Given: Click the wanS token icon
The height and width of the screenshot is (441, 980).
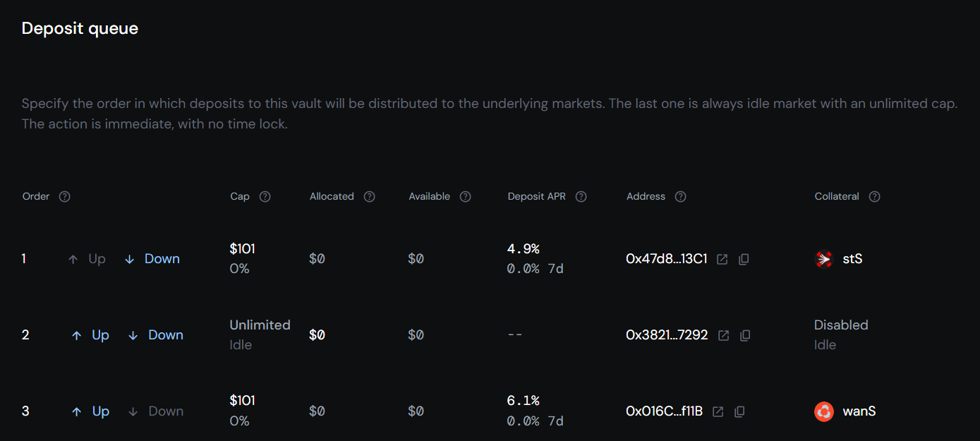Looking at the screenshot, I should (823, 411).
